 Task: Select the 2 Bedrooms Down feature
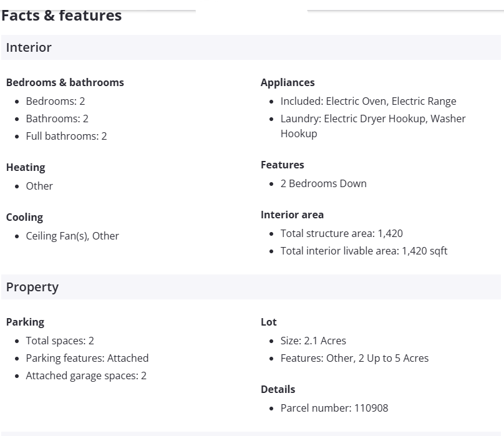click(x=323, y=183)
